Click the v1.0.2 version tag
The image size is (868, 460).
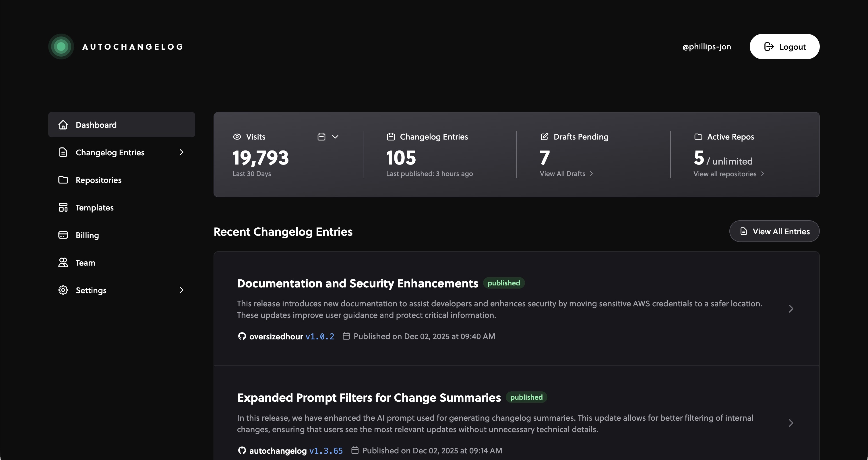[x=319, y=337]
